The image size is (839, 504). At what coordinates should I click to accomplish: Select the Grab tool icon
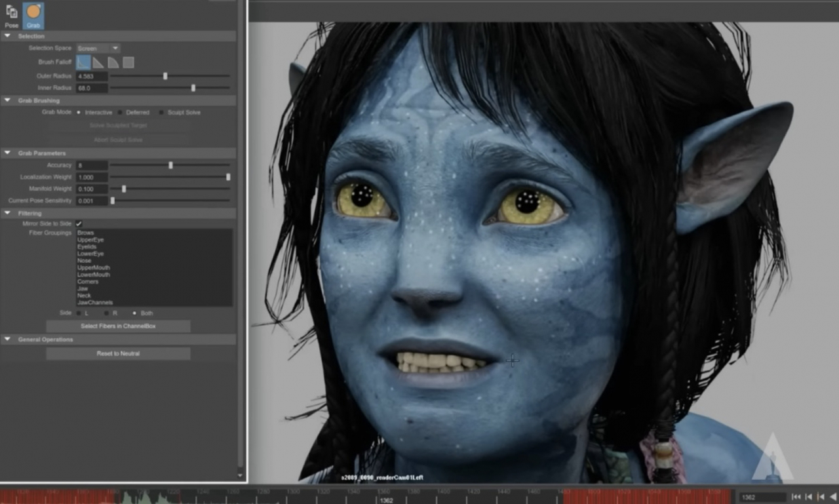33,12
